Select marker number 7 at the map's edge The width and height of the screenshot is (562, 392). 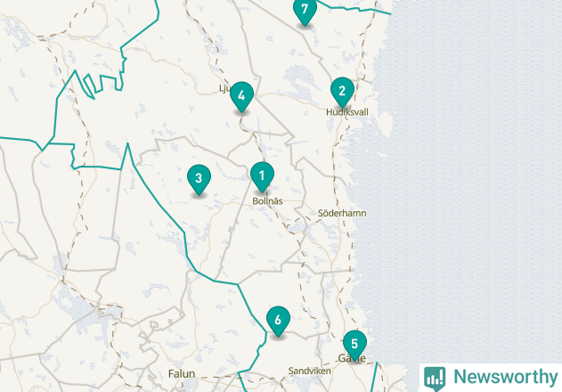(305, 11)
